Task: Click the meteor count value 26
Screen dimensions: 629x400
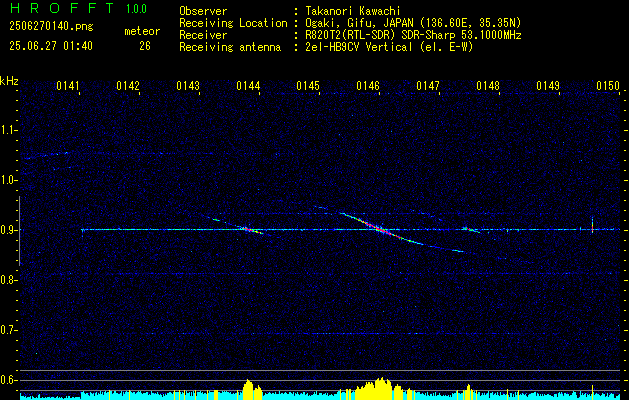Action: point(145,46)
